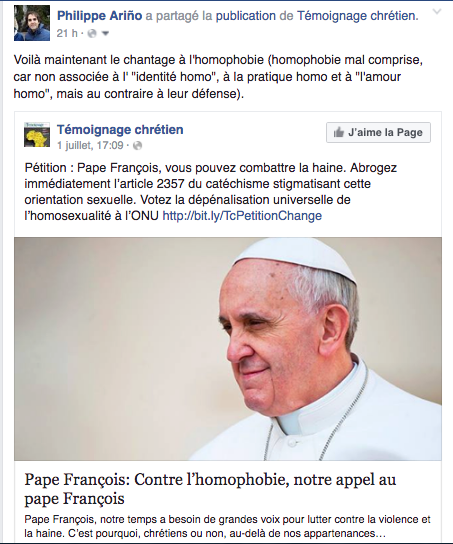
Task: Expand the audience selector arrow beside globe
Action: [x=105, y=34]
